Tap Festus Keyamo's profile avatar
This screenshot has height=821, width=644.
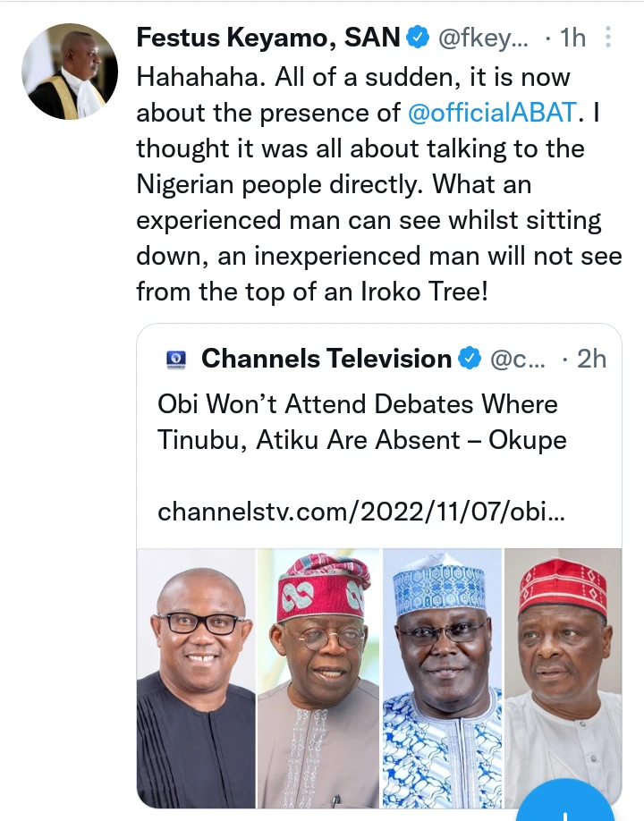coord(70,72)
